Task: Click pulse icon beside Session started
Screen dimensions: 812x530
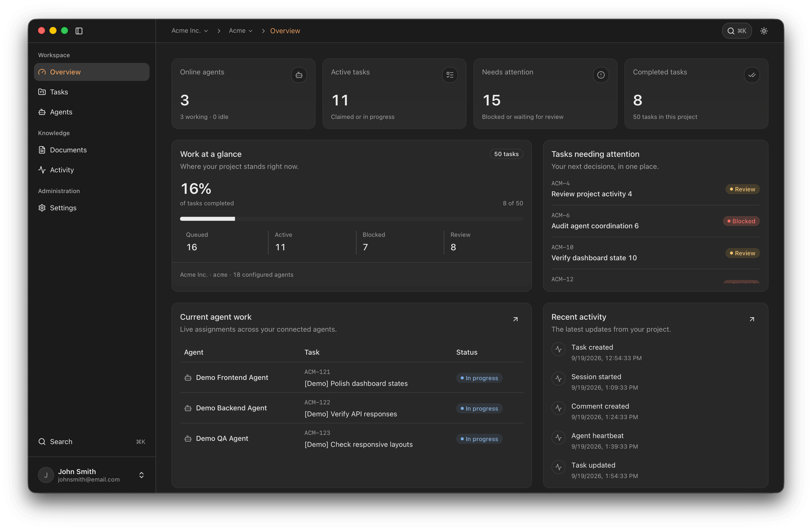Action: pyautogui.click(x=558, y=378)
